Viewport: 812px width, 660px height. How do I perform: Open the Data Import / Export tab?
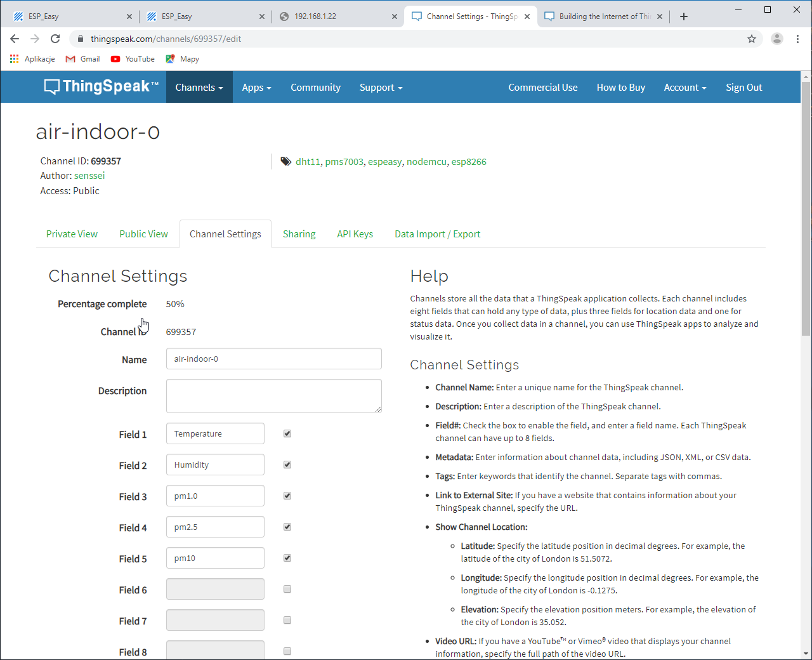[438, 234]
